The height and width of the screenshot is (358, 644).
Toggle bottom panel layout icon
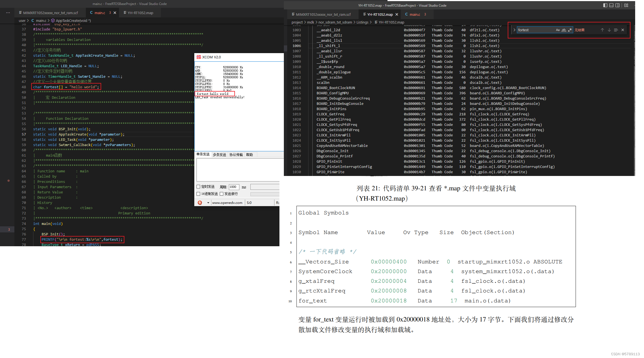tap(611, 5)
